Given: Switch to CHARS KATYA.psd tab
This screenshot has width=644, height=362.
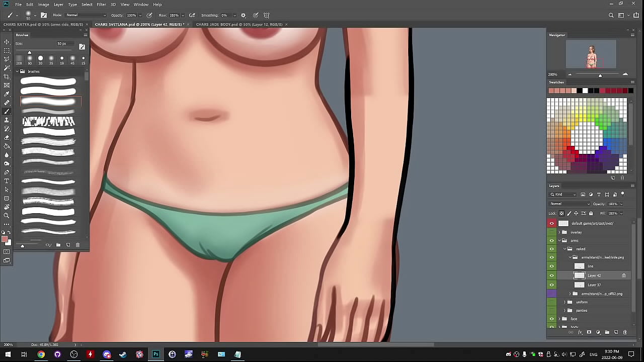Looking at the screenshot, I should click(x=43, y=24).
